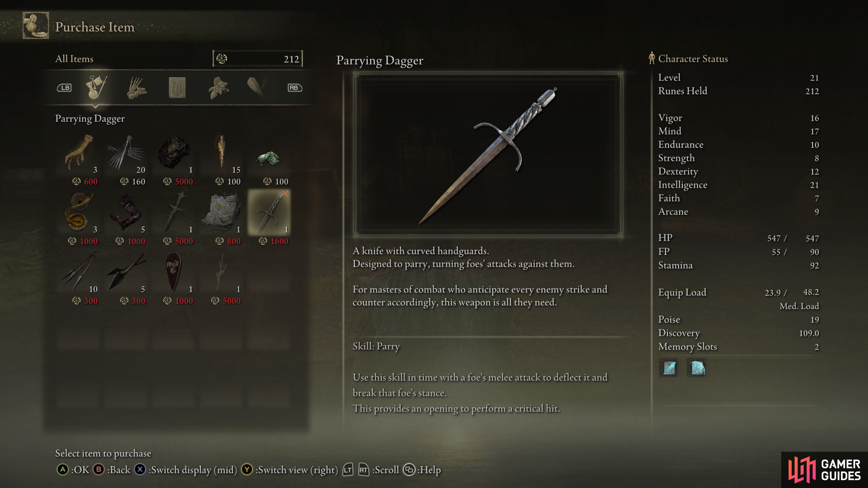Choose the torn note scroll priced 800
This screenshot has height=488, width=868.
coord(222,218)
